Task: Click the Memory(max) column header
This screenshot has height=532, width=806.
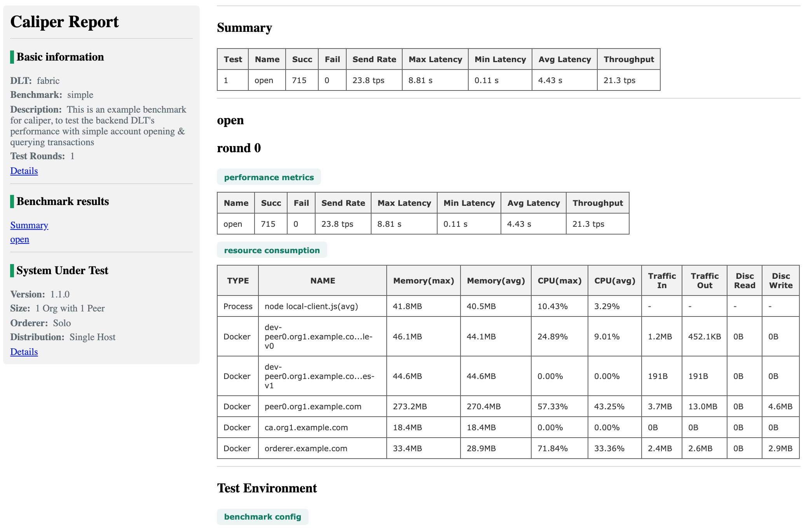Action: (x=423, y=281)
